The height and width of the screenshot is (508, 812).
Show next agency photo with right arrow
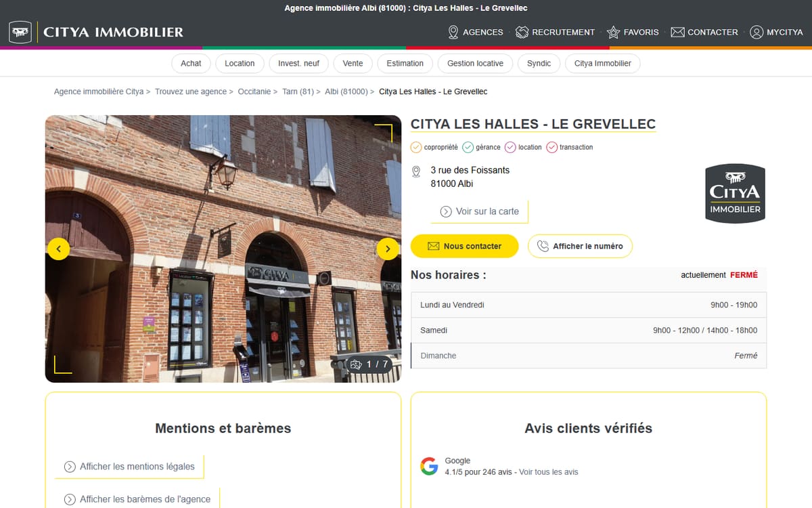point(388,249)
